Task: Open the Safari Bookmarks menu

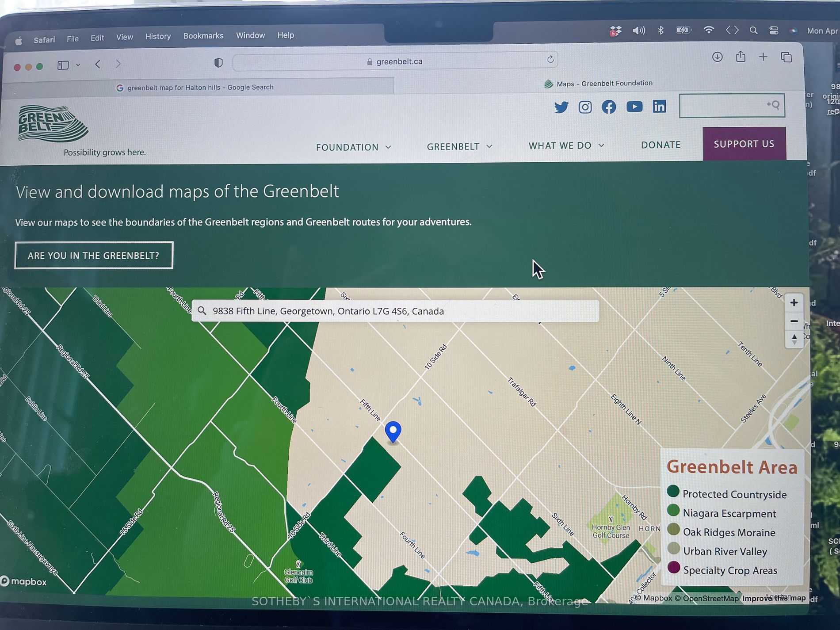Action: point(203,36)
